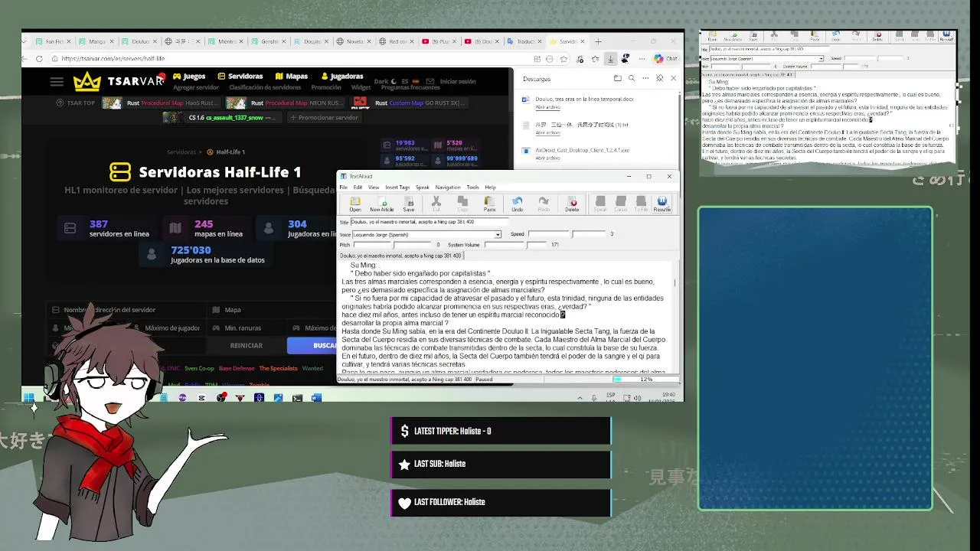Screen dimensions: 980x551
Task: Click the Paste icon in TextAloud toolbar
Action: coord(489,204)
